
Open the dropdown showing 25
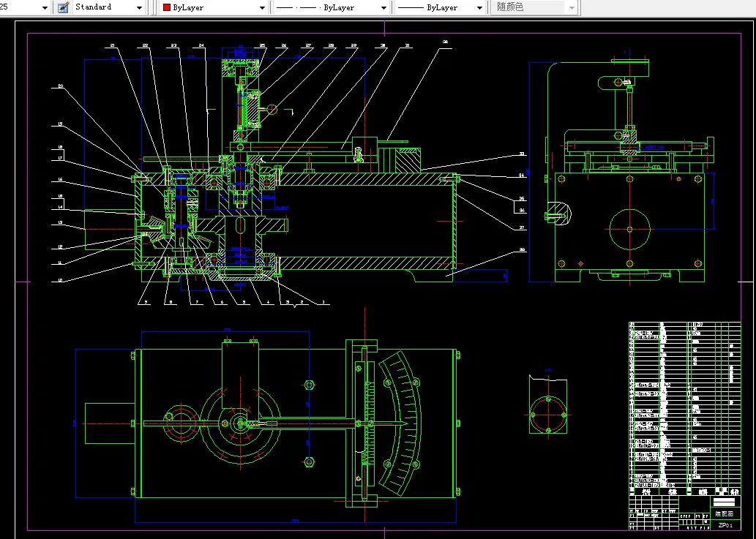click(x=25, y=8)
